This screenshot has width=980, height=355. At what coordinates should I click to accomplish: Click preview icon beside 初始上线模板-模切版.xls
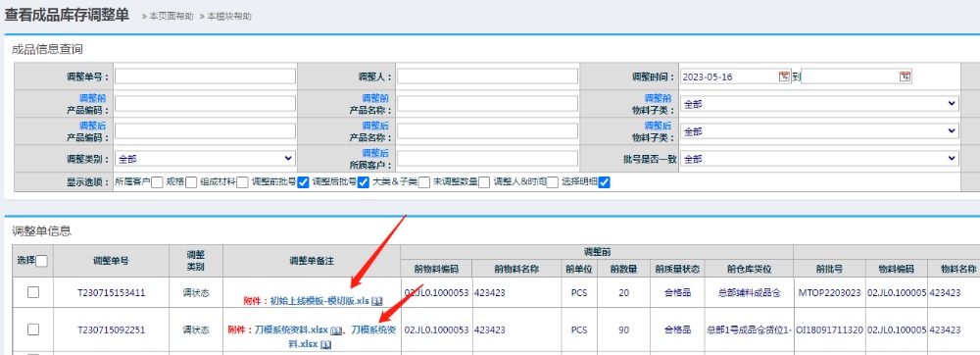[377, 301]
